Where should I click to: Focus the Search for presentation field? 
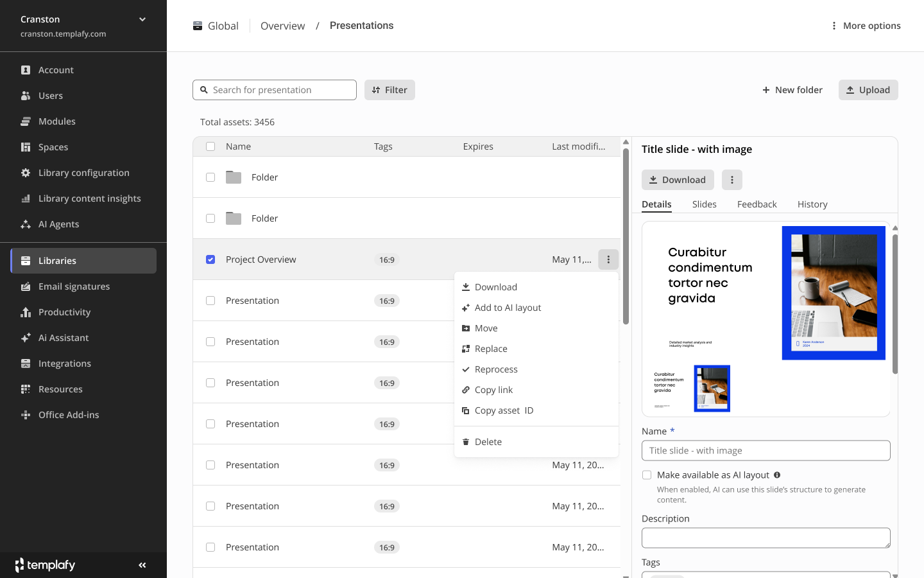click(275, 90)
